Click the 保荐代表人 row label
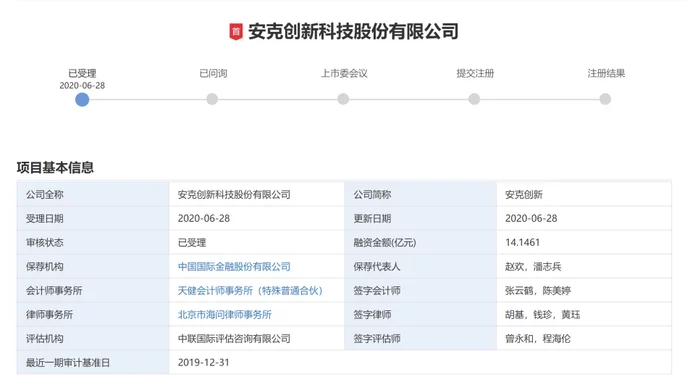The image size is (690, 385). 377,267
